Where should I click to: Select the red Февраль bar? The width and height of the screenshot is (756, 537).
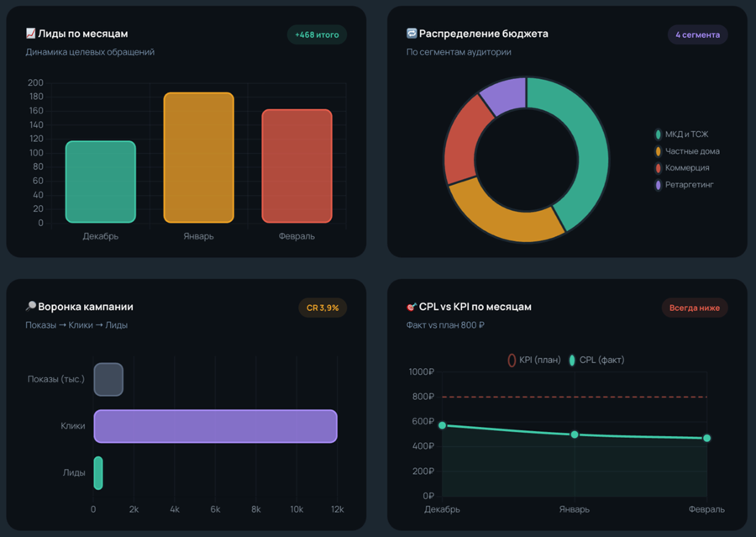coord(297,166)
